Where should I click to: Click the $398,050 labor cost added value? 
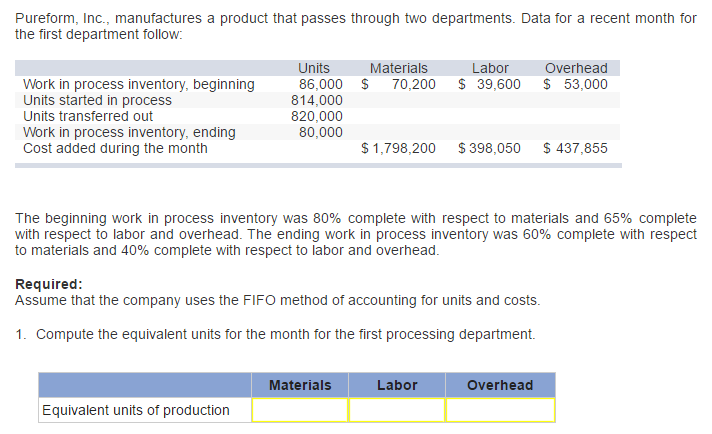tap(489, 148)
